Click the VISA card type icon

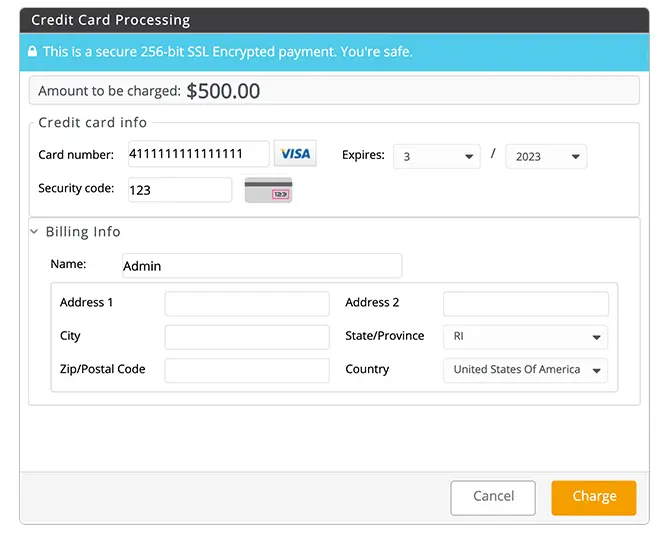[295, 153]
